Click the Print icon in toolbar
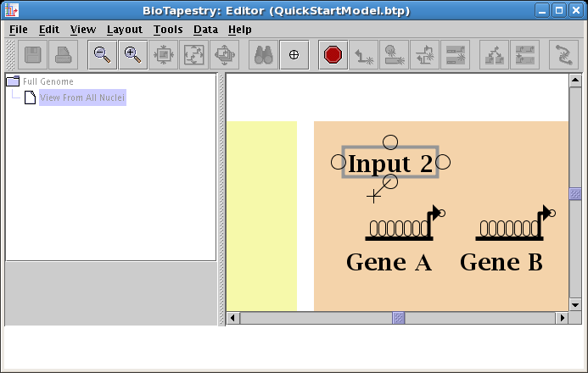The width and height of the screenshot is (588, 373). point(64,55)
